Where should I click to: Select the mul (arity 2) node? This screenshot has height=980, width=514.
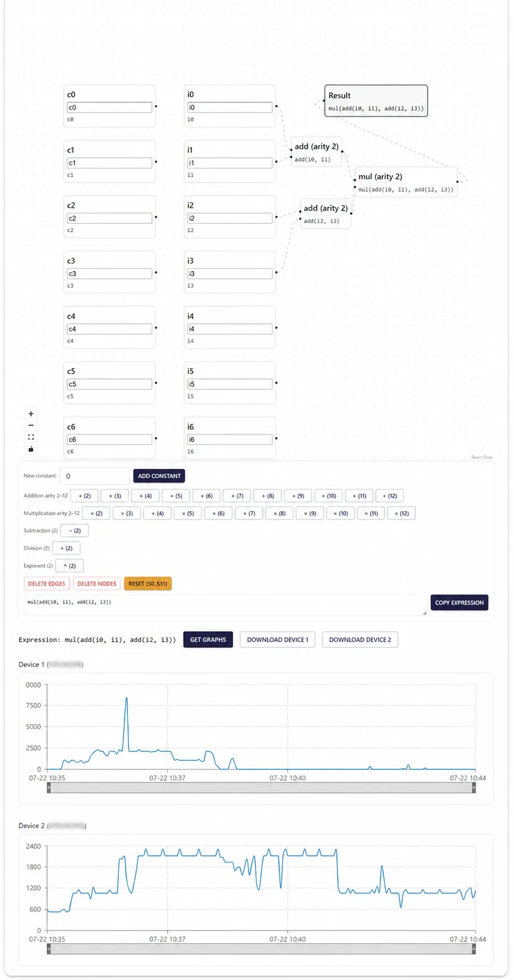(406, 182)
